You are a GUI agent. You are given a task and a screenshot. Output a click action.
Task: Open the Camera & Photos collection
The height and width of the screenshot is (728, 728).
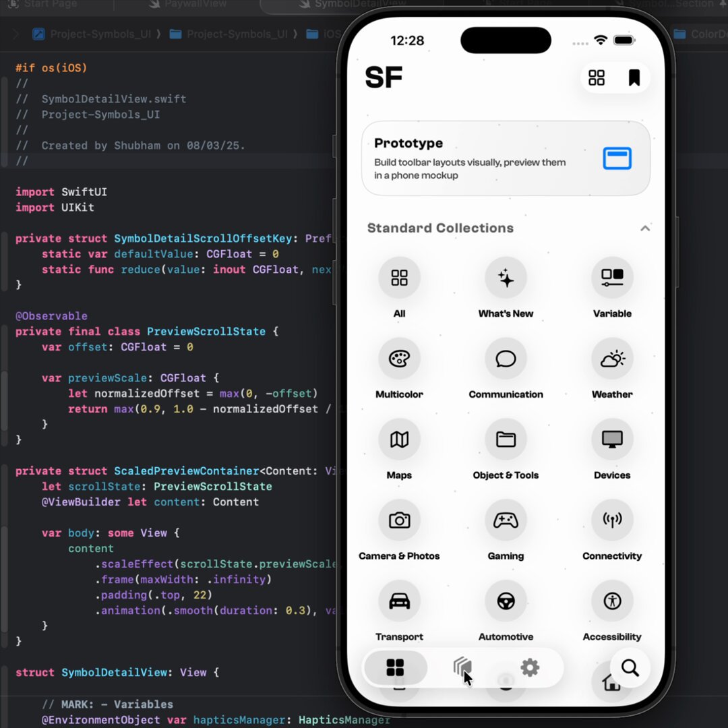tap(399, 520)
